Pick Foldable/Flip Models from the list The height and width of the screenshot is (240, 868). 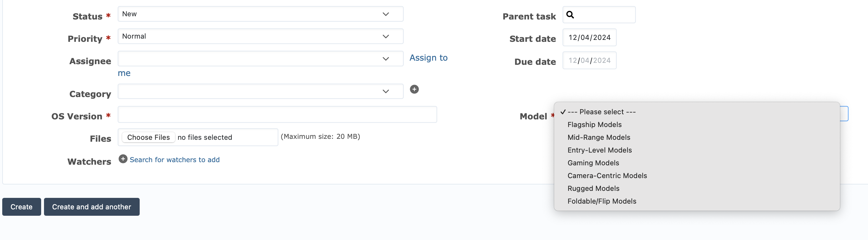(602, 201)
